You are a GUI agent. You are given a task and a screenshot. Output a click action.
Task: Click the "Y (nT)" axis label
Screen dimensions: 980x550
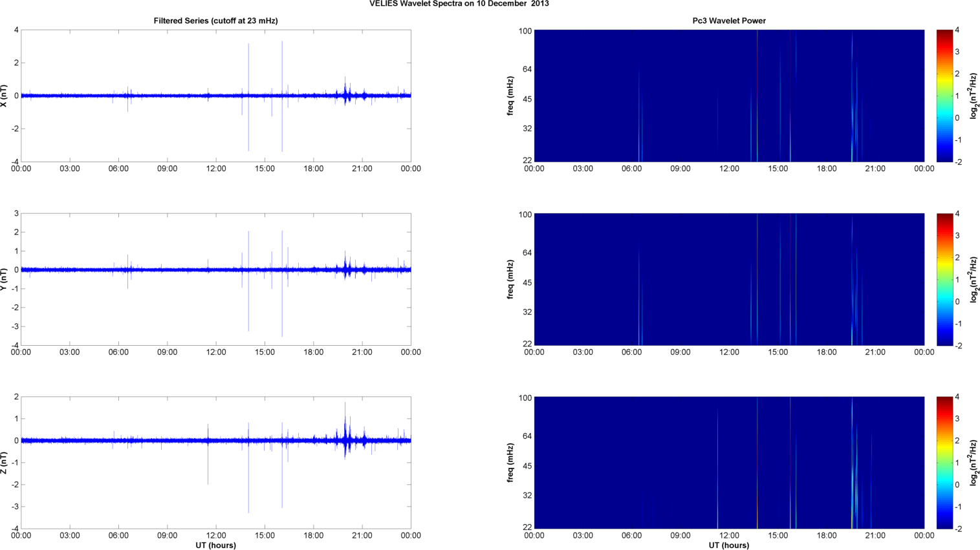(5, 279)
